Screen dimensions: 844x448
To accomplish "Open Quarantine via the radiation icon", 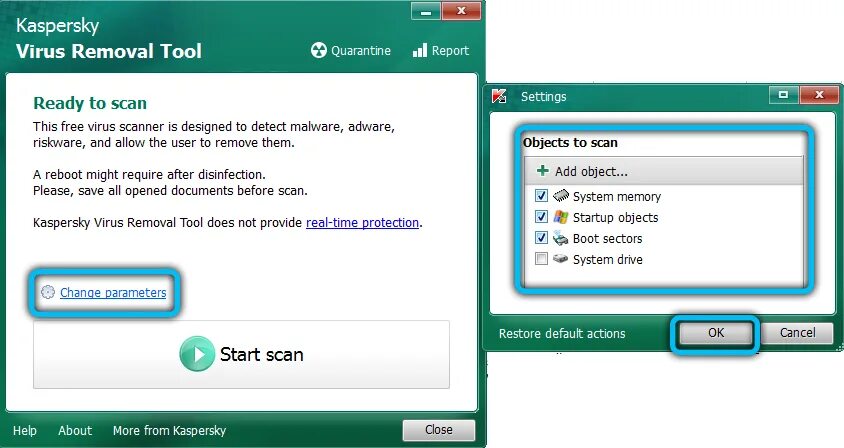I will pos(319,51).
